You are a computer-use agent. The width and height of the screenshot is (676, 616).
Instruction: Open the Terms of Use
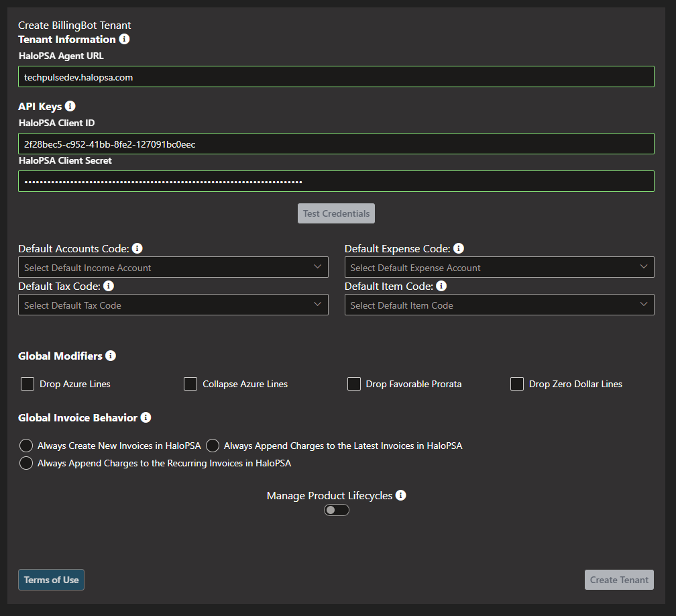tap(51, 580)
